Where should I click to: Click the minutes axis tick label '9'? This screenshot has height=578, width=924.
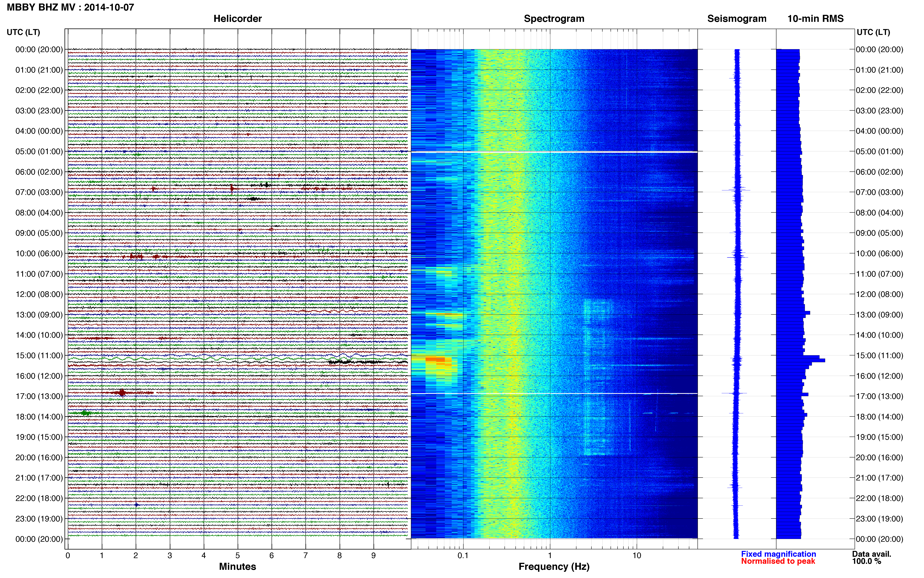373,555
